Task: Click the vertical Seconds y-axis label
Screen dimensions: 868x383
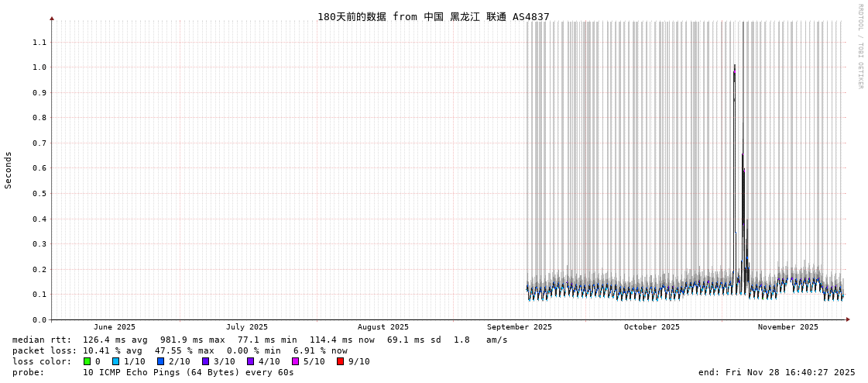Action: pyautogui.click(x=9, y=170)
